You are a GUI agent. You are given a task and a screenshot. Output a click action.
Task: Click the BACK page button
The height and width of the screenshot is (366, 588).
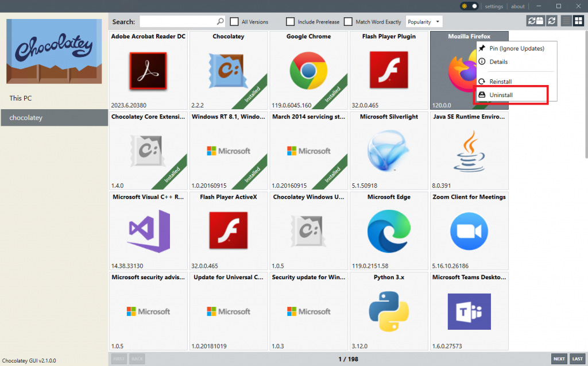click(137, 359)
